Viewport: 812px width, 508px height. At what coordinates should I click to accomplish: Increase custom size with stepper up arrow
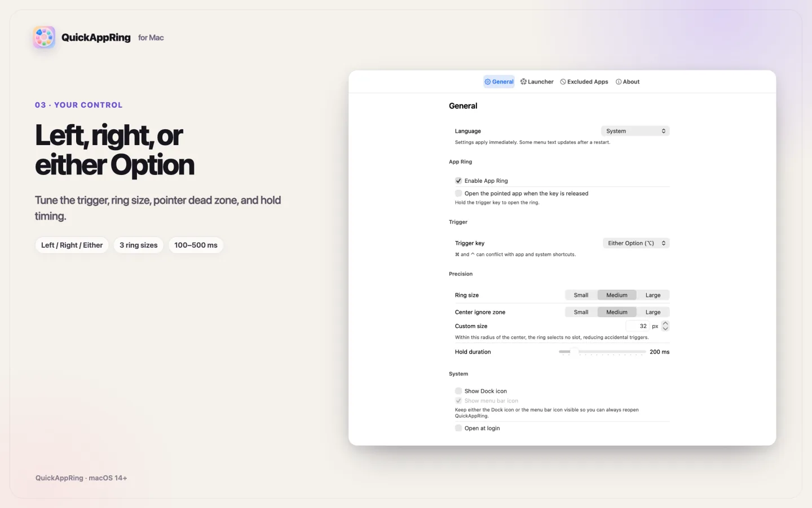(665, 323)
